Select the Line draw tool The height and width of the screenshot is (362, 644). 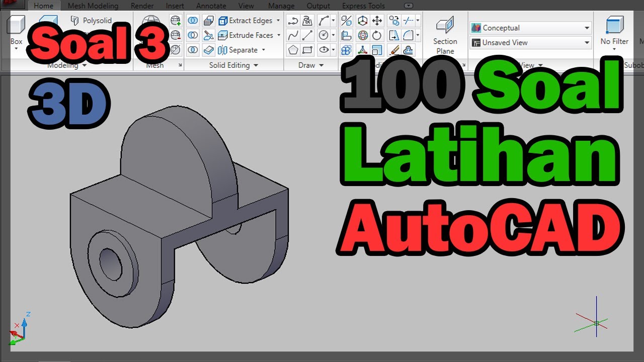tap(308, 35)
